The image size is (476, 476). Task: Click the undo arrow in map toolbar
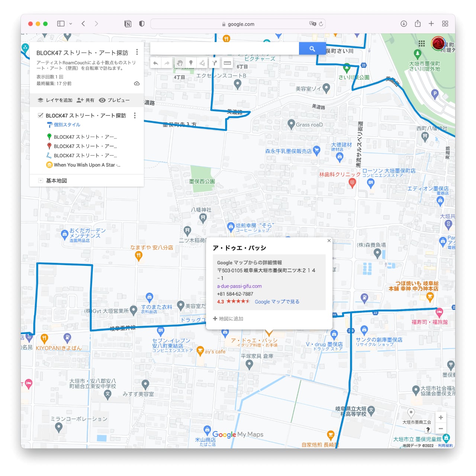[156, 63]
